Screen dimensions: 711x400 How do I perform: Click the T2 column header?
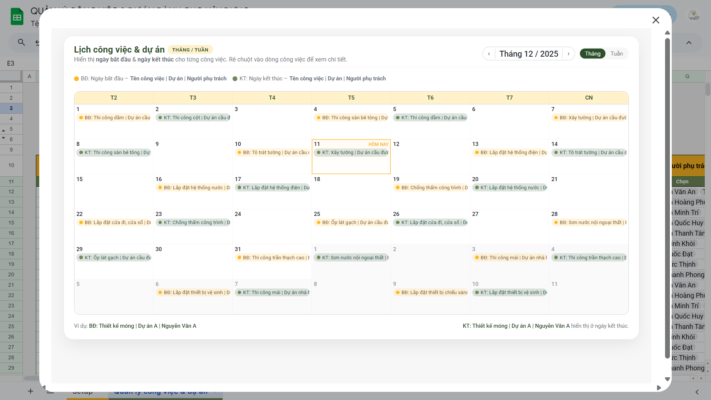[x=113, y=98]
